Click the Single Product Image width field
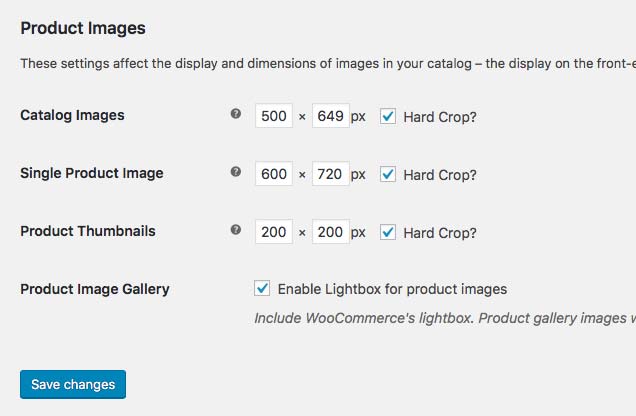Screen dimensions: 636x416 tap(273, 174)
